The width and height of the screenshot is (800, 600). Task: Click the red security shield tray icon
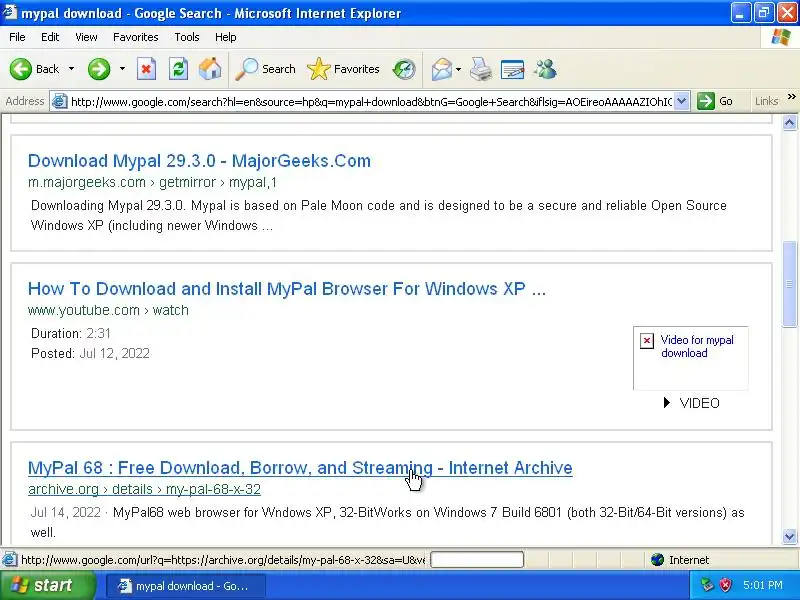coord(725,585)
